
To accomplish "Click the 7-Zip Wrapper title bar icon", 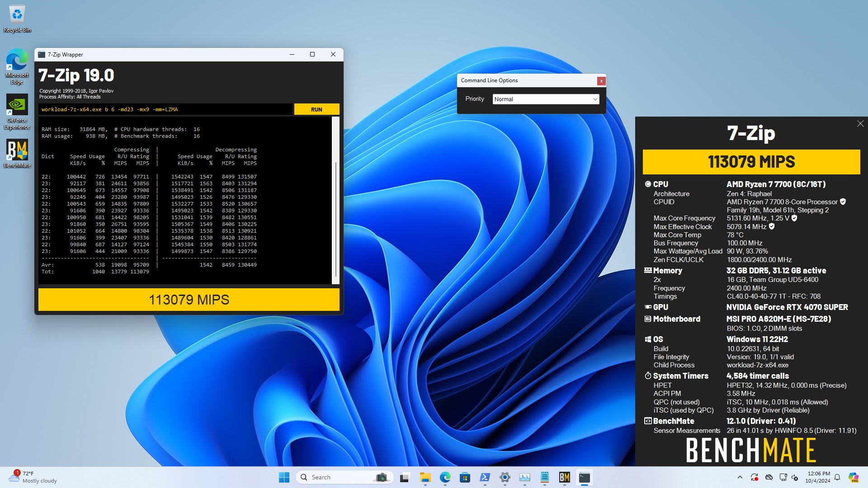I will point(42,55).
